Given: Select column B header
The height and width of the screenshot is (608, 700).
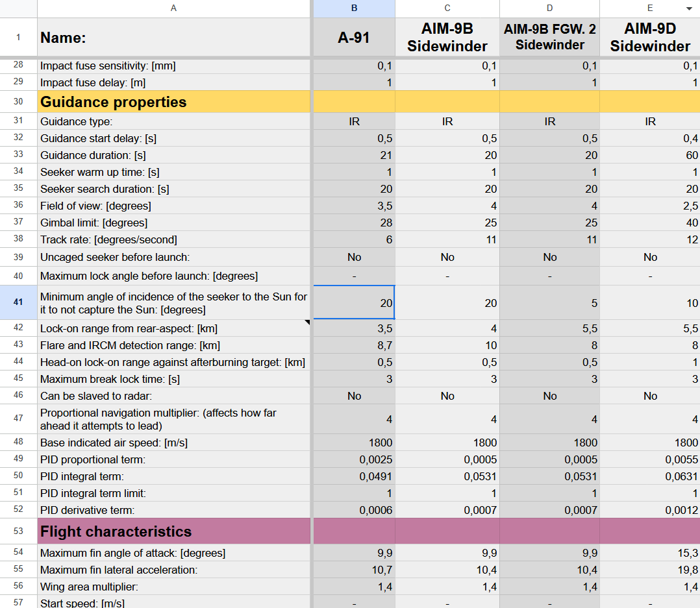Looking at the screenshot, I should [354, 8].
